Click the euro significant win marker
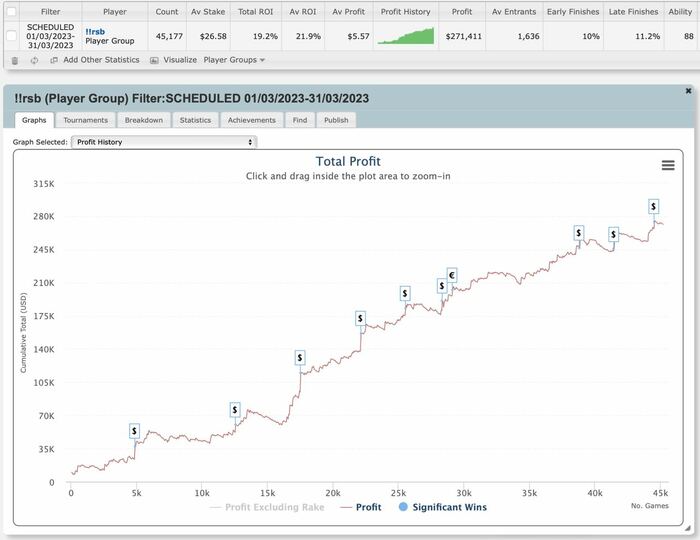Image resolution: width=700 pixels, height=540 pixels. pyautogui.click(x=452, y=275)
